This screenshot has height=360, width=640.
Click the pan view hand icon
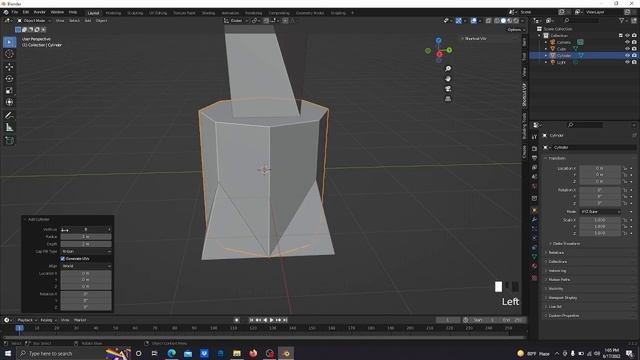pos(448,79)
